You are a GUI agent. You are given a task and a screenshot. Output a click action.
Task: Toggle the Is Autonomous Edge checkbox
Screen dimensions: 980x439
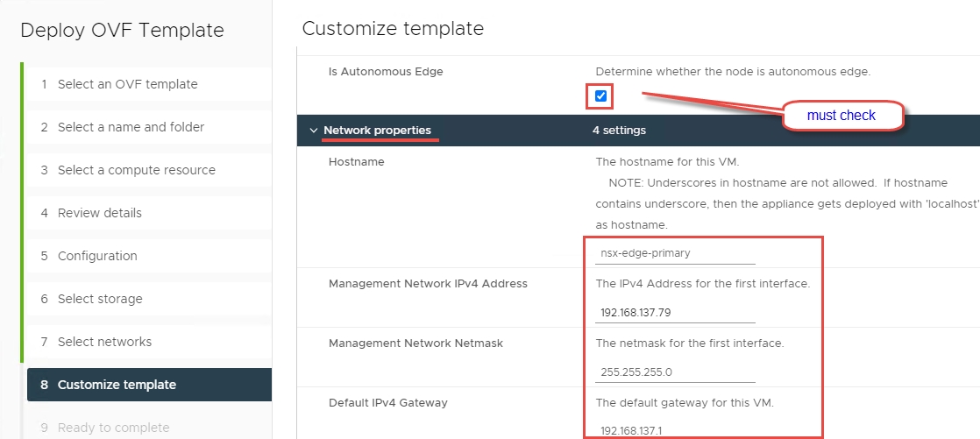click(x=600, y=96)
